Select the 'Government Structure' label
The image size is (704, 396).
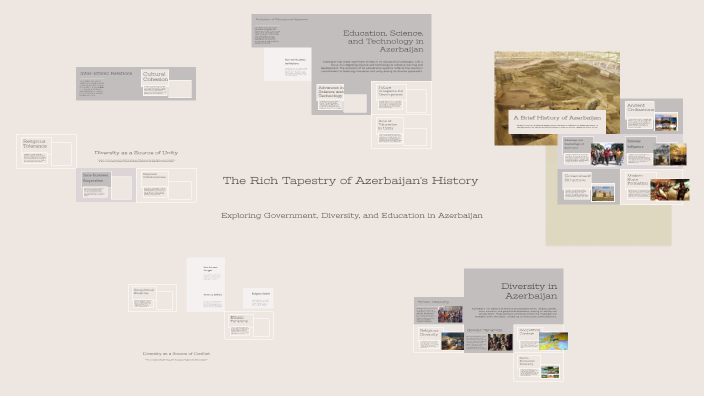(x=577, y=177)
